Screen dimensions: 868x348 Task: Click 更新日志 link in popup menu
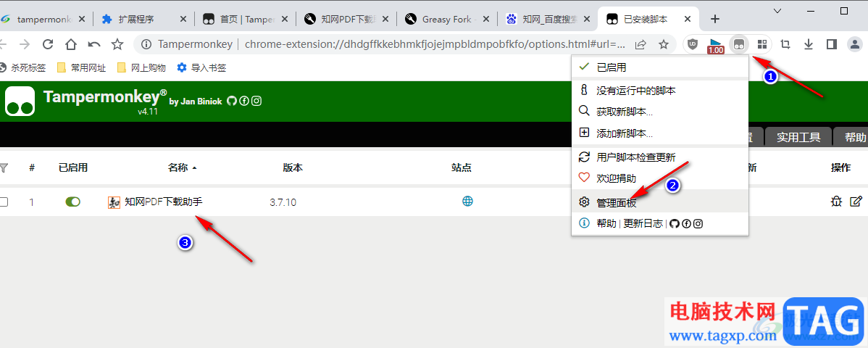click(x=643, y=224)
